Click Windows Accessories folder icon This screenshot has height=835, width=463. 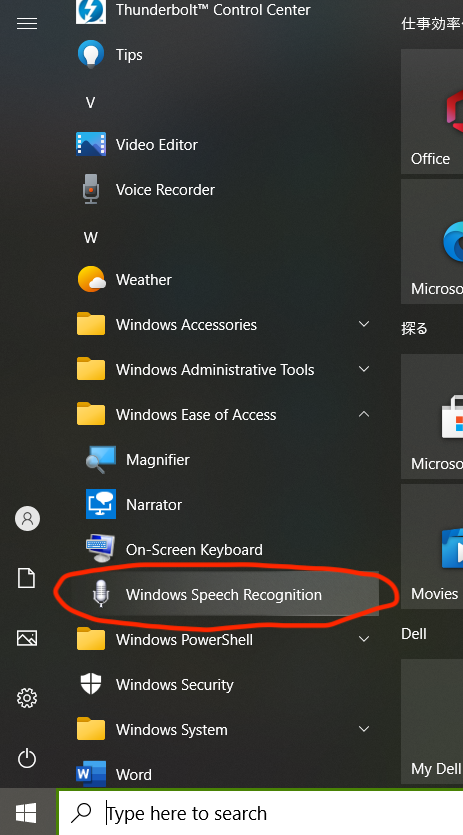91,324
